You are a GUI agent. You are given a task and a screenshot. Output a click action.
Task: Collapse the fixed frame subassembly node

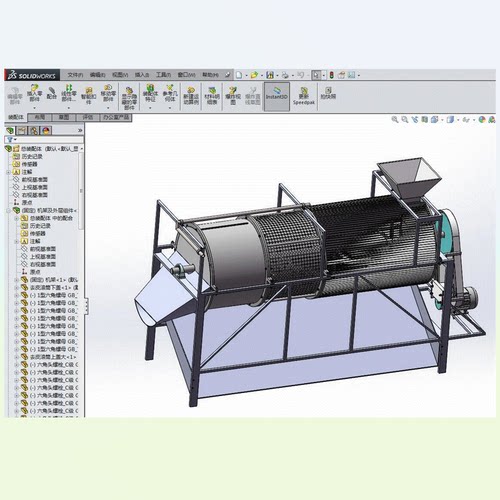[9, 211]
